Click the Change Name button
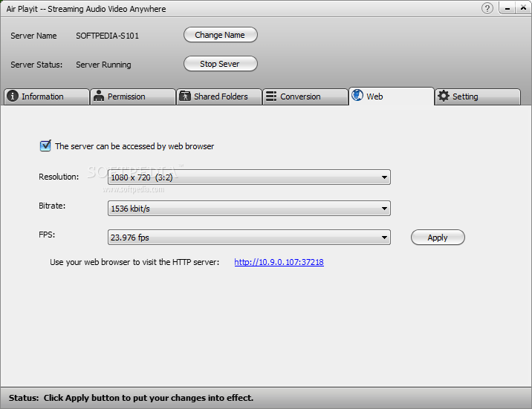Viewport: 532px width, 409px height. tap(221, 35)
